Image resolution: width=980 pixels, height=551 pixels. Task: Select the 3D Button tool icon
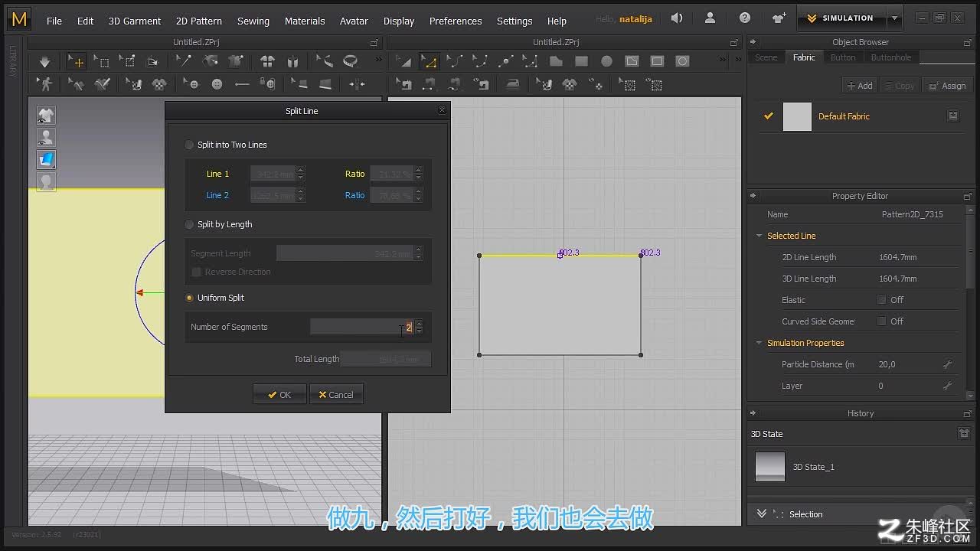[x=217, y=84]
